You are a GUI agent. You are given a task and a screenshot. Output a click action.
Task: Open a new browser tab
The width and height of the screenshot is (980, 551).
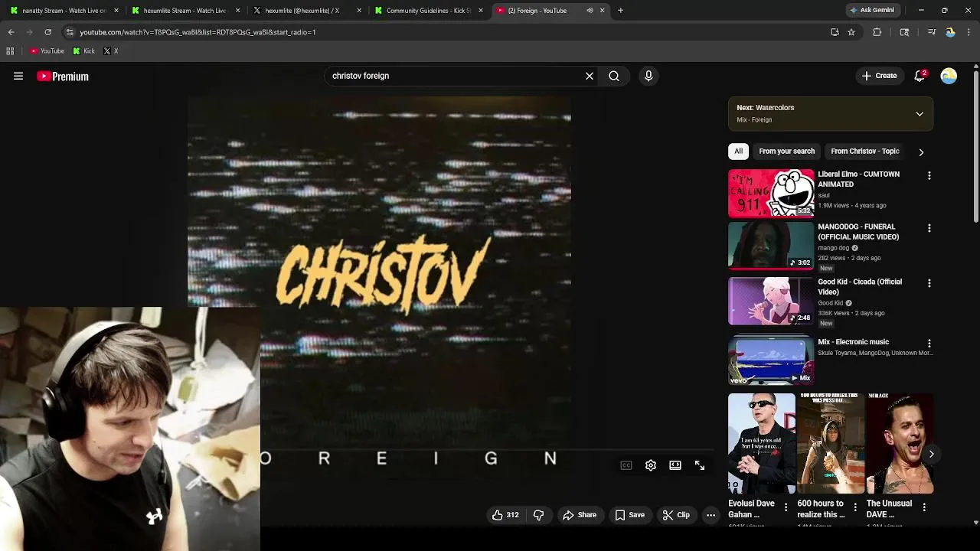coord(620,11)
